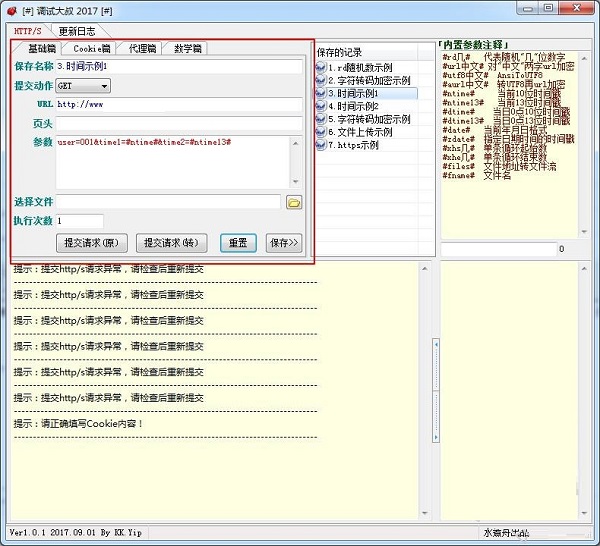Click the 执行次数 count field
Viewport: 600px width, 546px height.
point(80,221)
